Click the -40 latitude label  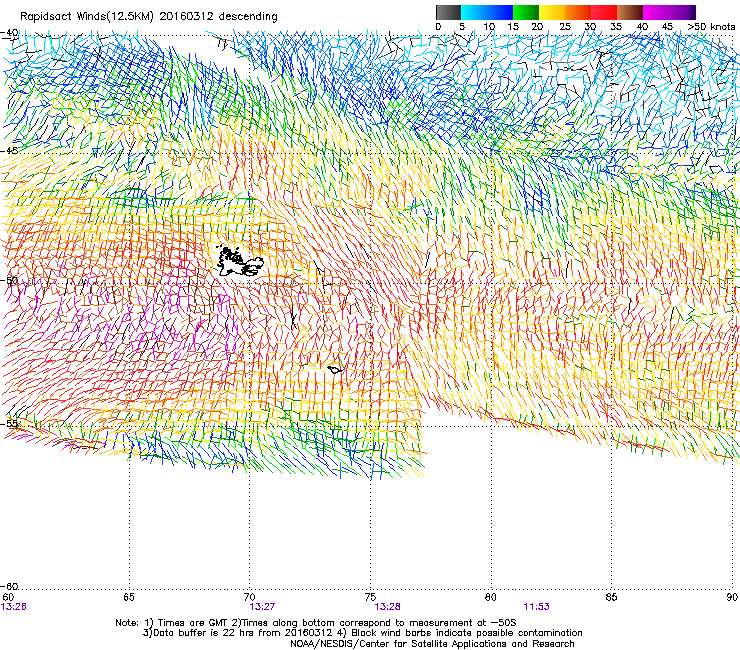tap(9, 33)
